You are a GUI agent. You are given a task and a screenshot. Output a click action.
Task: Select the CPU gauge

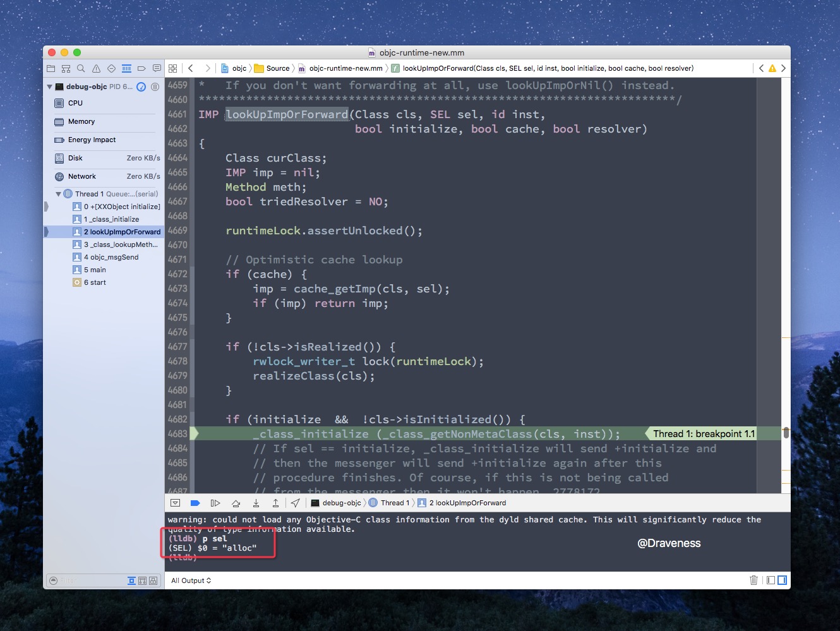tap(104, 103)
